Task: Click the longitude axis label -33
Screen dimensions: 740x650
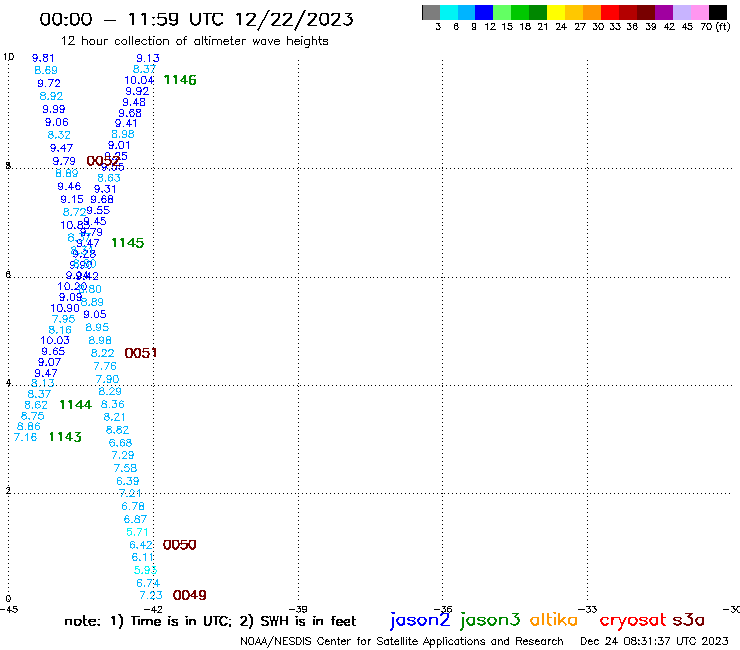Action: coord(588,609)
